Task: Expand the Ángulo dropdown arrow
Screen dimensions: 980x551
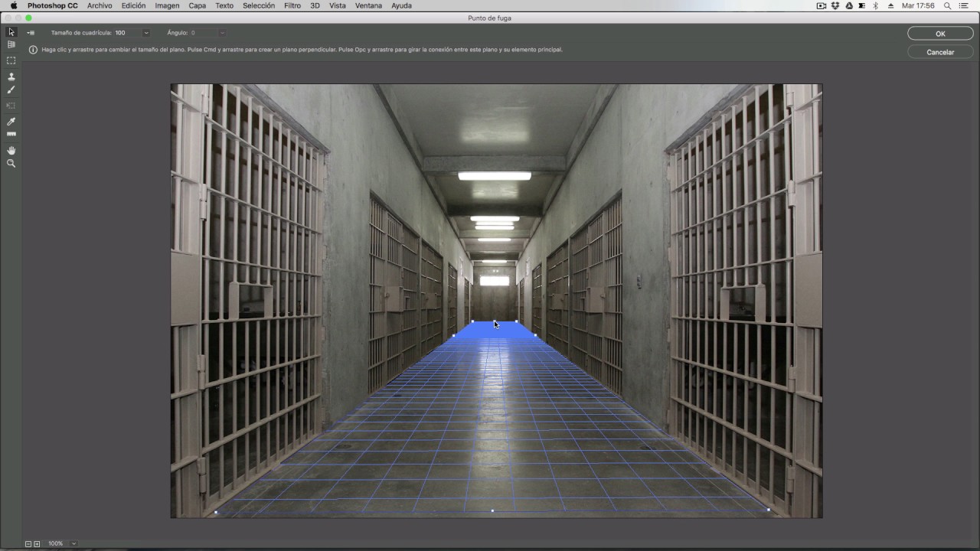Action: click(x=222, y=33)
